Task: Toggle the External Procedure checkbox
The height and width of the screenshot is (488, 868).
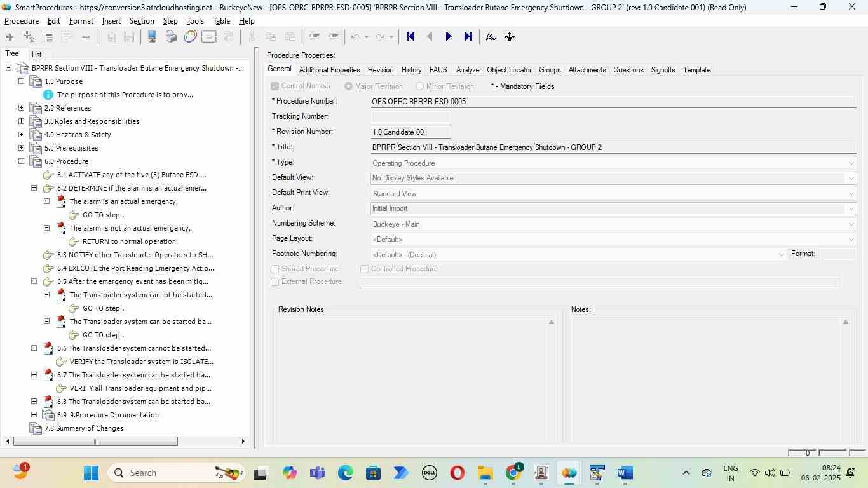Action: point(275,282)
